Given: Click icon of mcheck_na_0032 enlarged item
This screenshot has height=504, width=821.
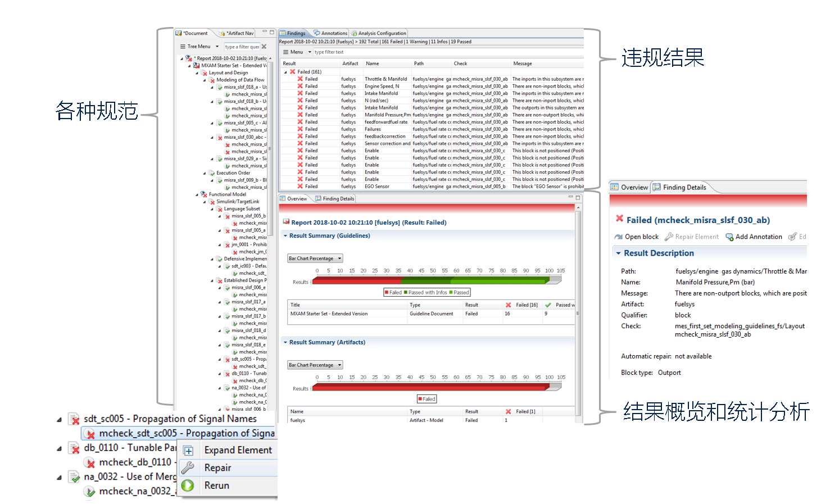Looking at the screenshot, I should click(x=90, y=492).
